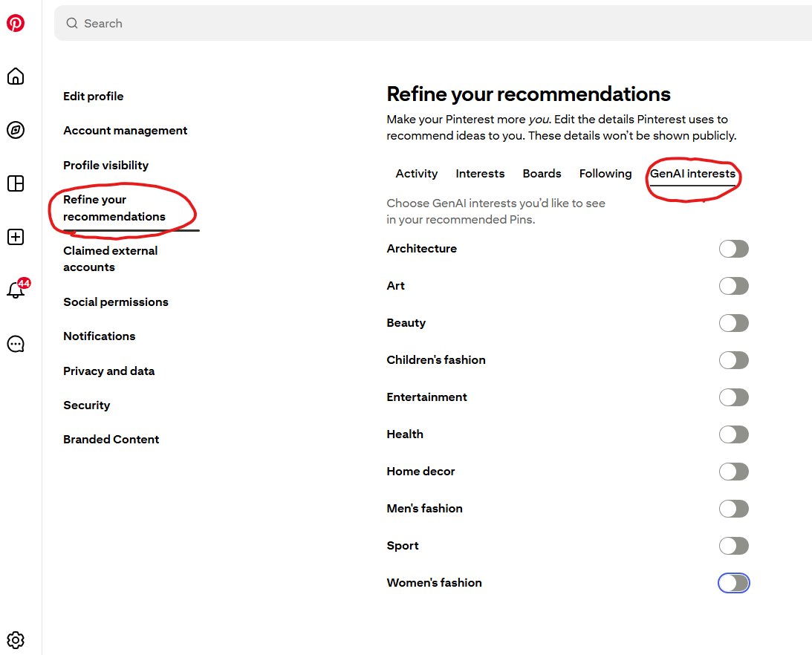Go to Social permissions
This screenshot has height=655, width=812.
[116, 302]
